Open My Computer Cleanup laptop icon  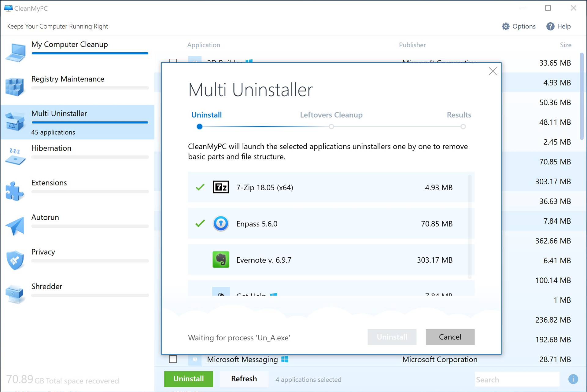click(15, 52)
